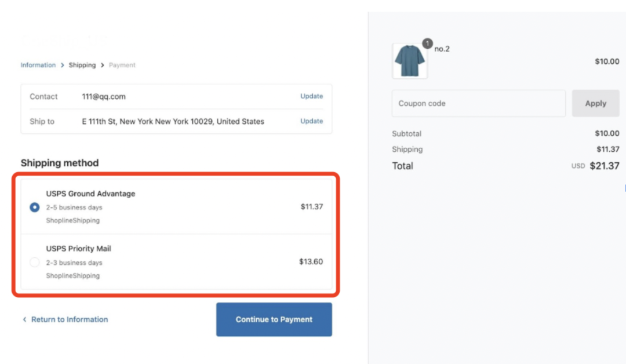Go back via Return to Information link
The height and width of the screenshot is (364, 626).
(x=70, y=319)
